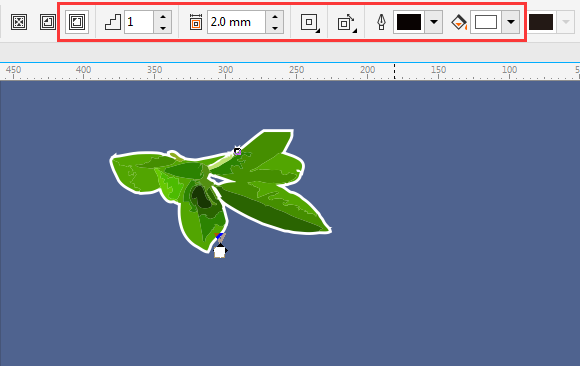580x366 pixels.
Task: Open the Contour Corners flyout
Action: coord(310,22)
